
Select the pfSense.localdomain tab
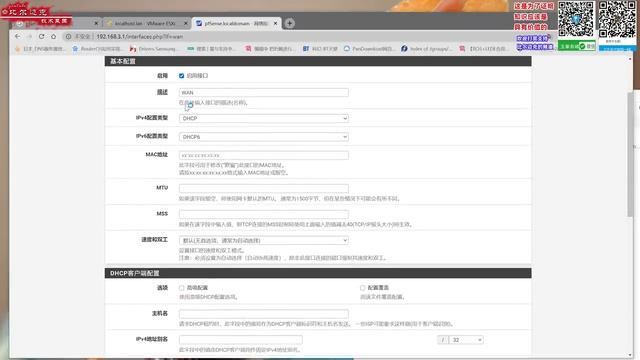236,23
